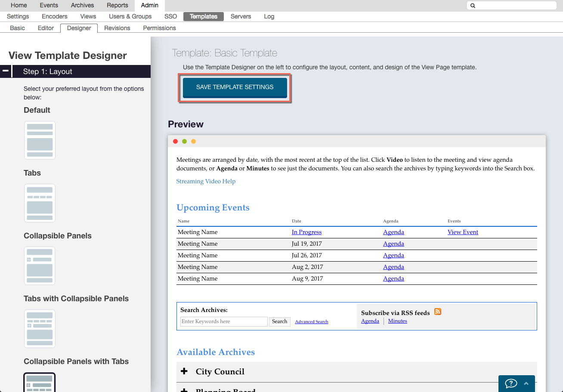Choose the Tabs layout icon
This screenshot has width=563, height=392.
tap(40, 203)
